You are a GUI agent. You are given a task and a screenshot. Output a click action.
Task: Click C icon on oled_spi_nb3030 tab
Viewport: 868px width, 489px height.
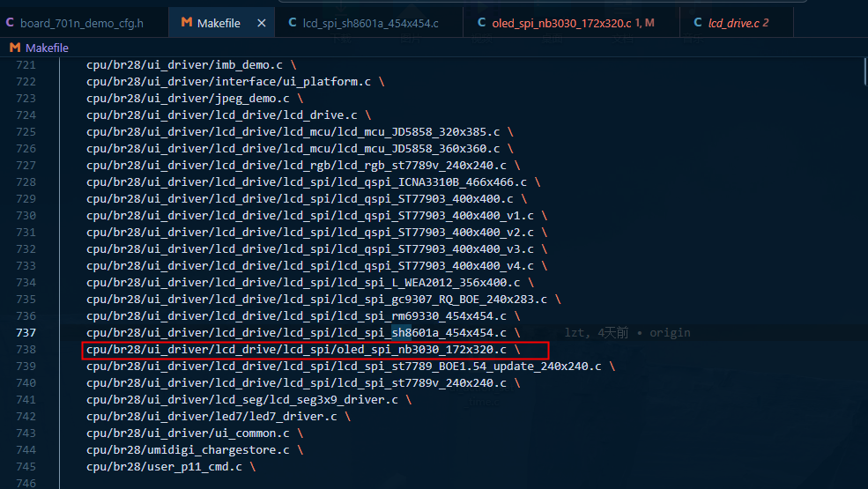(x=482, y=23)
